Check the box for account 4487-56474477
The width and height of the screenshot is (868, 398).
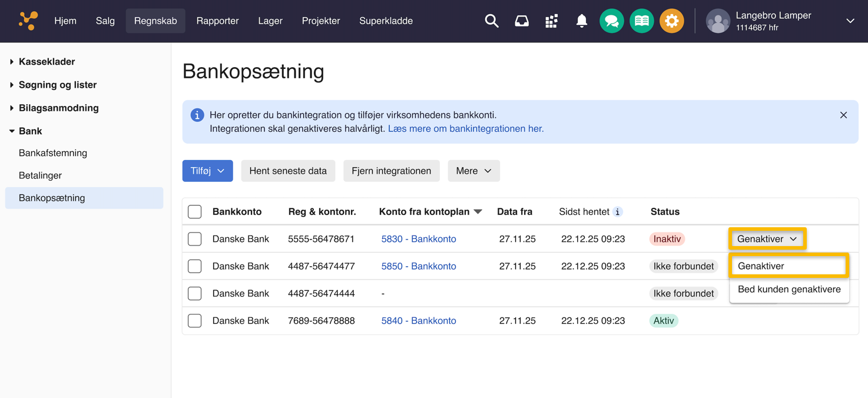point(195,266)
